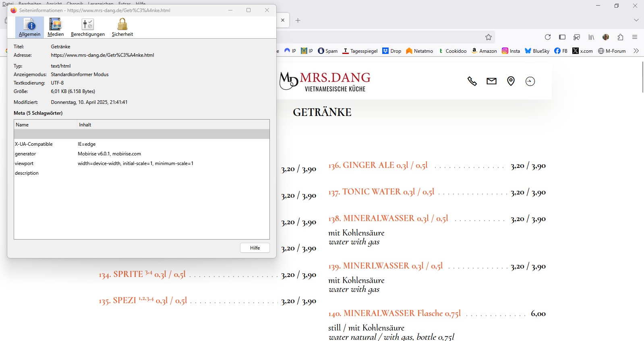Viewport: 644px width, 341px height.
Task: Bookmark the page with the star icon
Action: pos(489,37)
